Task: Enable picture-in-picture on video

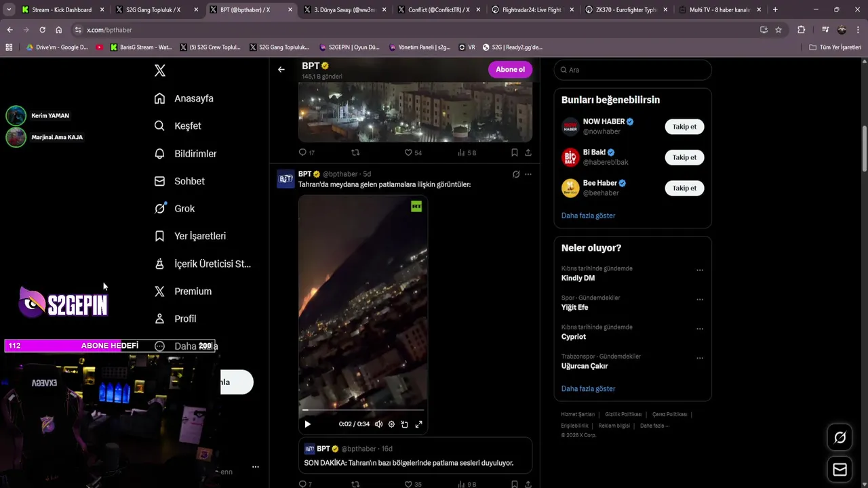Action: point(404,424)
